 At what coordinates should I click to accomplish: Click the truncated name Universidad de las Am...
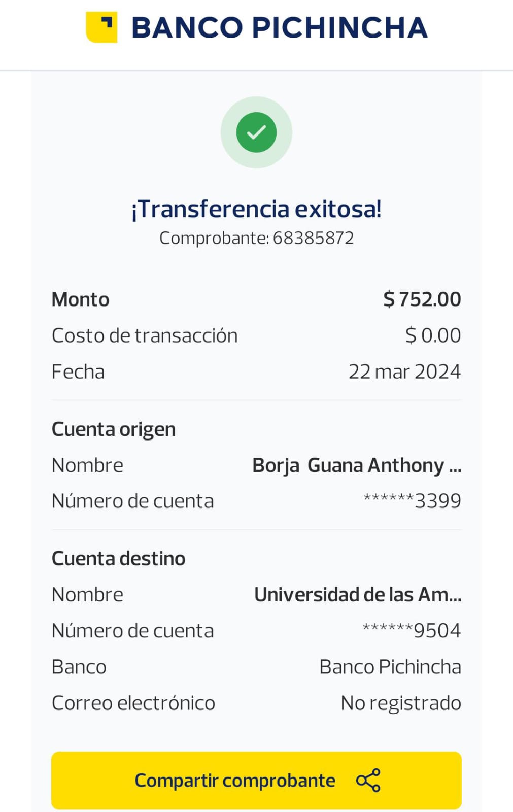coord(357,595)
